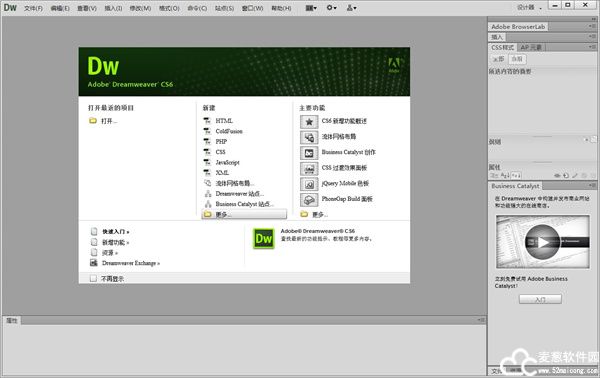The image size is (600, 378).
Task: Open the bottom 属性 panel options menu
Action: coord(481,320)
